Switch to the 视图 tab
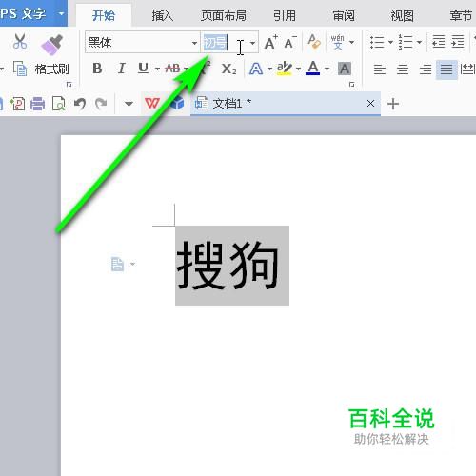Screen dimensions: 476x476 [402, 15]
